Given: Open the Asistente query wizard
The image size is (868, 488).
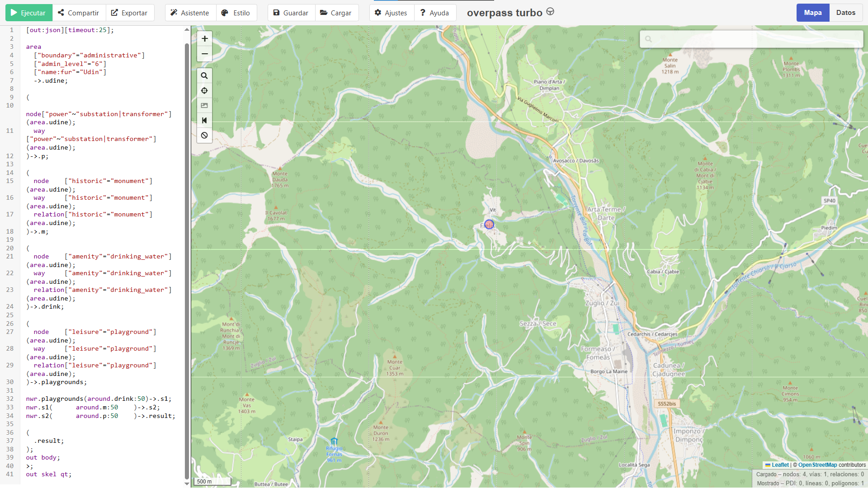Looking at the screenshot, I should pos(190,13).
